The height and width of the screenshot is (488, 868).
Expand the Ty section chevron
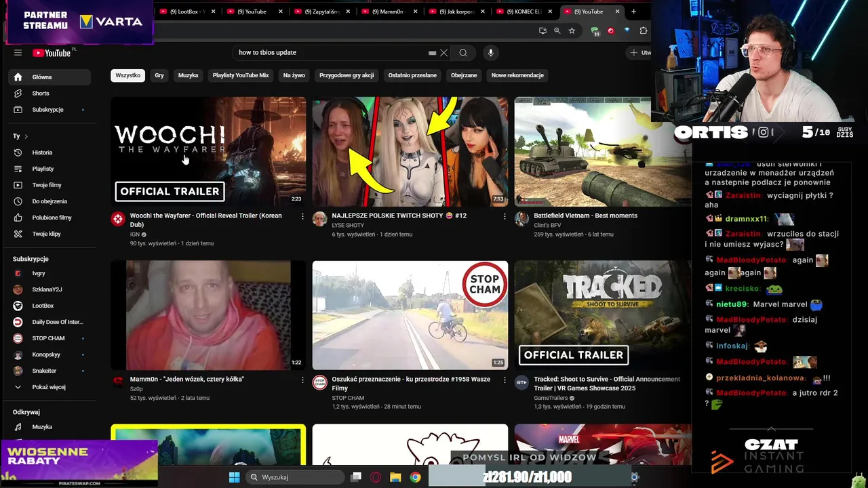pyautogui.click(x=26, y=136)
